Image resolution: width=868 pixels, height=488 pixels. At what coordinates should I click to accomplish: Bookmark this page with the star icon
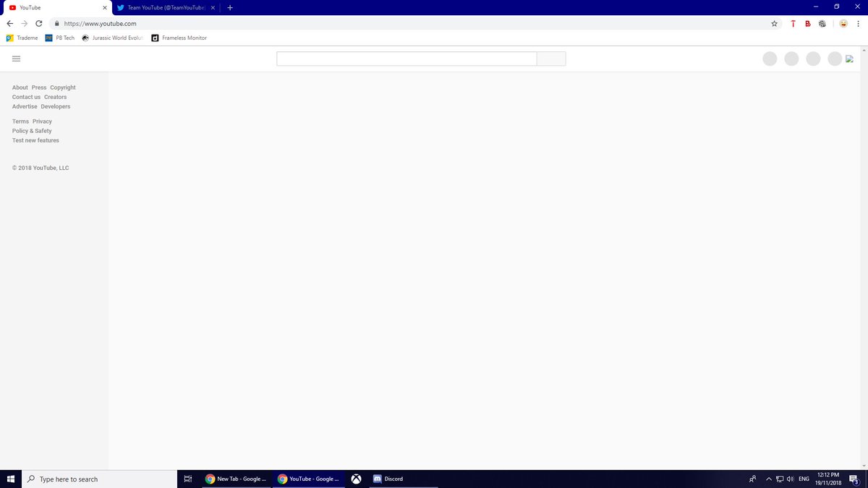[774, 23]
